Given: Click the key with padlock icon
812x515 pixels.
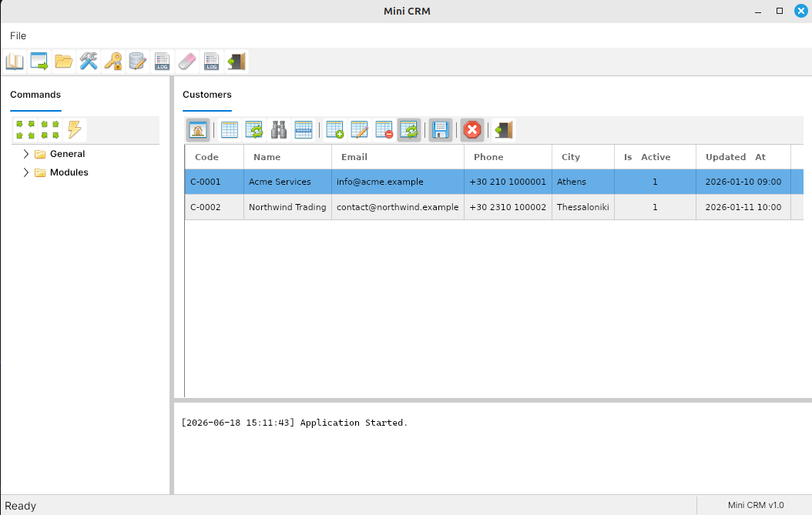Looking at the screenshot, I should coord(113,61).
